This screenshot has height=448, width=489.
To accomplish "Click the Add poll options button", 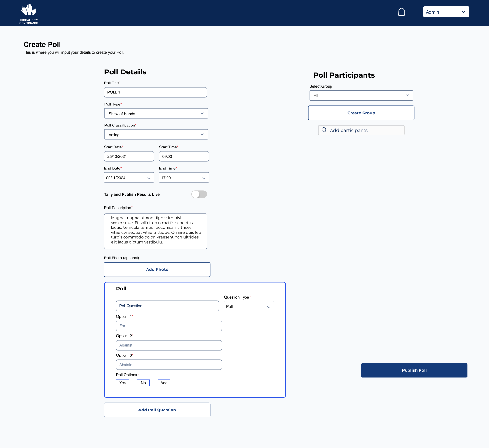I will [x=164, y=383].
